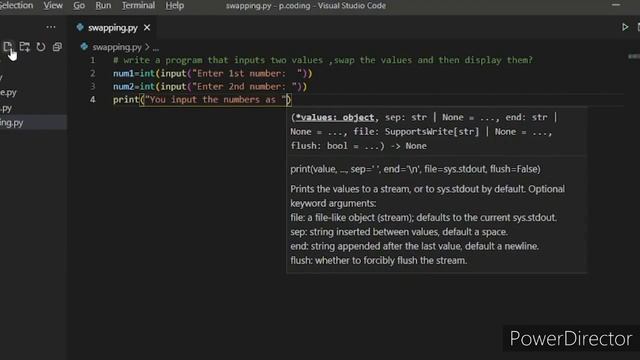
Task: Open the Selection menu
Action: (x=16, y=6)
